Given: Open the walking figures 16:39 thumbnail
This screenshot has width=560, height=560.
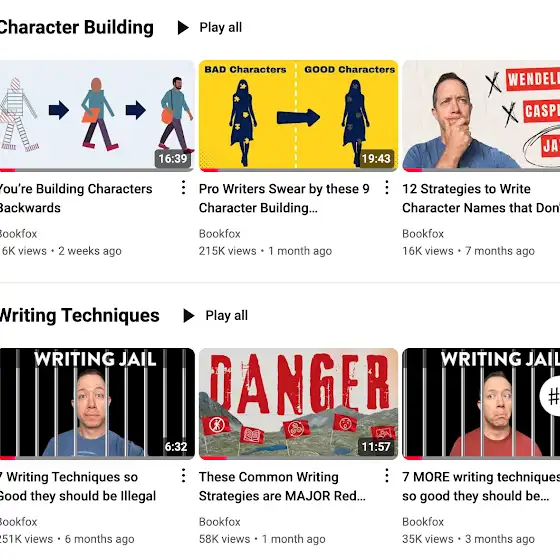Looking at the screenshot, I should (x=97, y=116).
